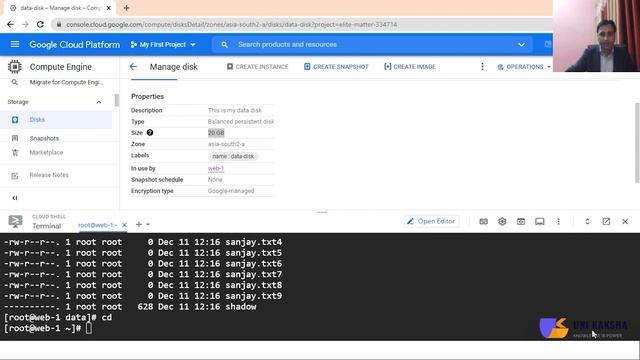640x360 pixels.
Task: Click the name : data-disk label chip
Action: point(233,156)
